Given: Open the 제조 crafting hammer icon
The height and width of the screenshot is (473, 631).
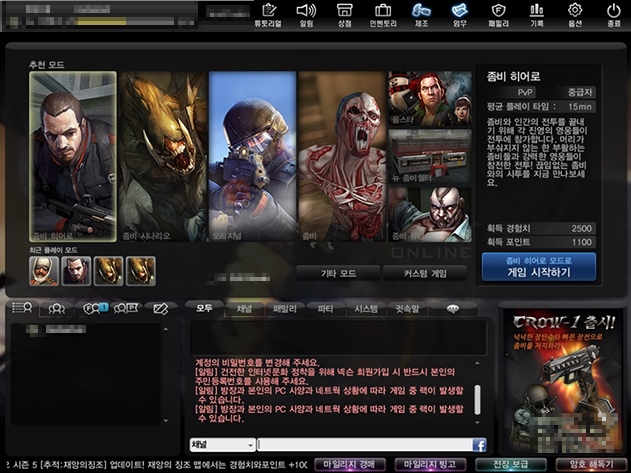Looking at the screenshot, I should pyautogui.click(x=421, y=15).
